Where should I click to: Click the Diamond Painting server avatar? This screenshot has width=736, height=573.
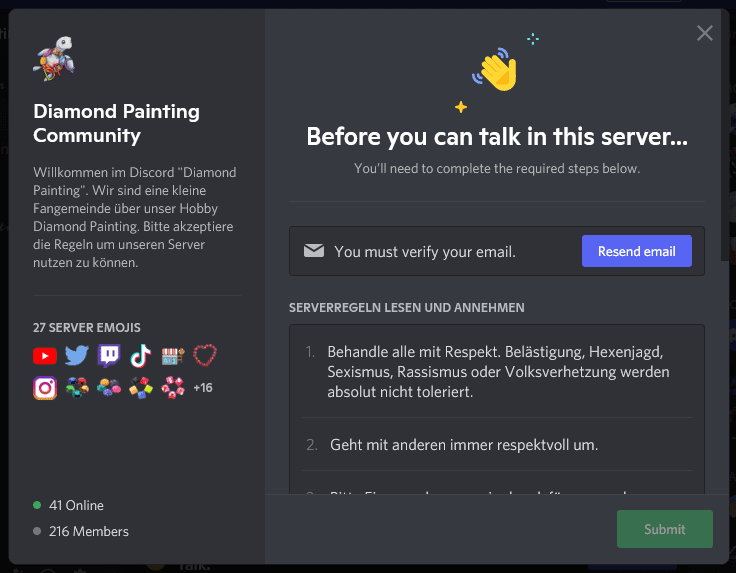[x=54, y=60]
